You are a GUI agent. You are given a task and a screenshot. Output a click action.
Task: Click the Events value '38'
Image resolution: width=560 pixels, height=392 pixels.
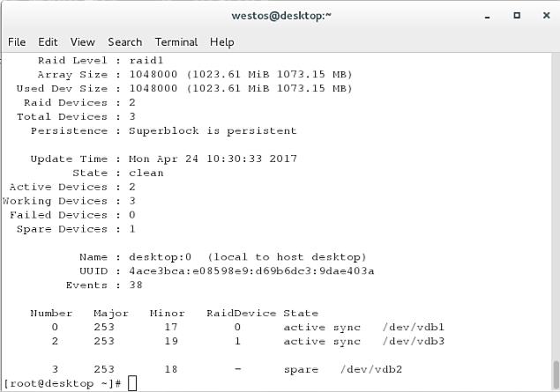136,285
